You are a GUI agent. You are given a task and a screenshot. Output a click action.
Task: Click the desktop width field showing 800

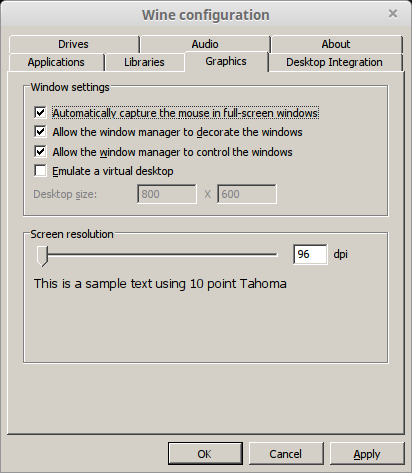click(x=167, y=194)
